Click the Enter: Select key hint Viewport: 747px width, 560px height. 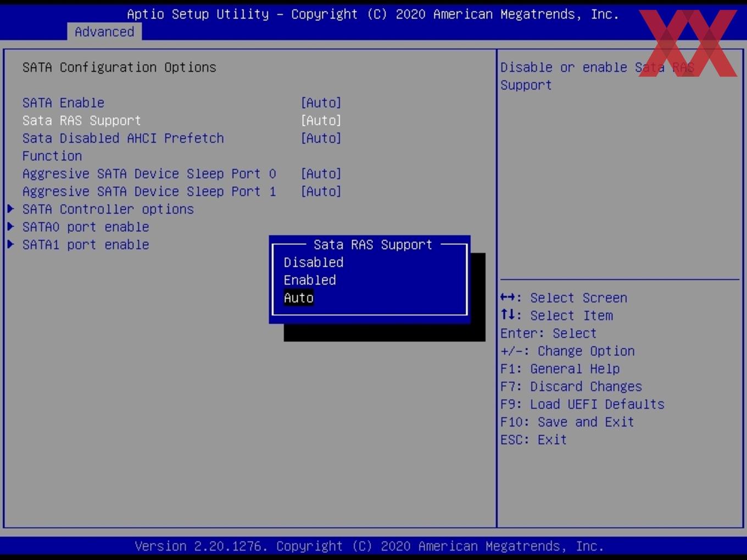pos(548,333)
